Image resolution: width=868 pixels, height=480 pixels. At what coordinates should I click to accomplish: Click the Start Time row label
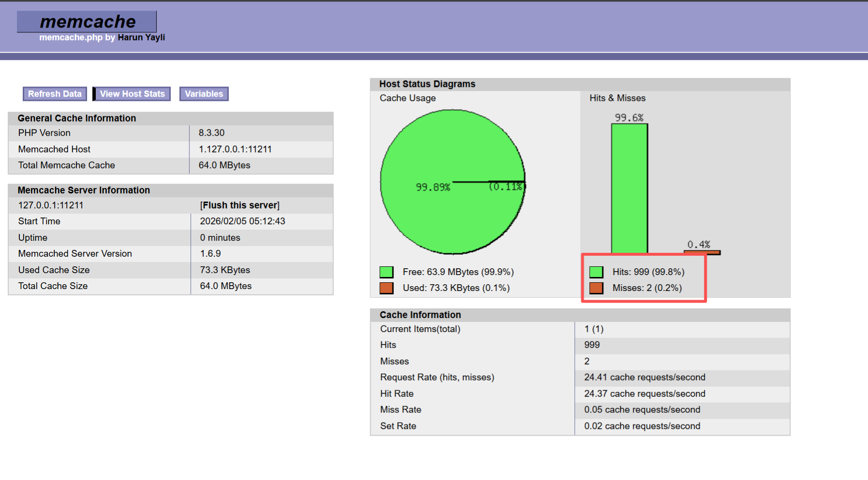[x=39, y=221]
